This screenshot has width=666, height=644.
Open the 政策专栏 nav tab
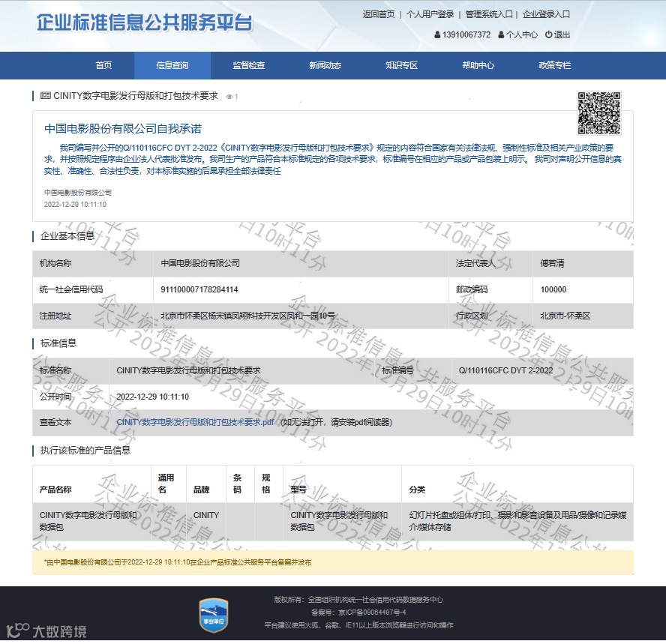[x=555, y=65]
